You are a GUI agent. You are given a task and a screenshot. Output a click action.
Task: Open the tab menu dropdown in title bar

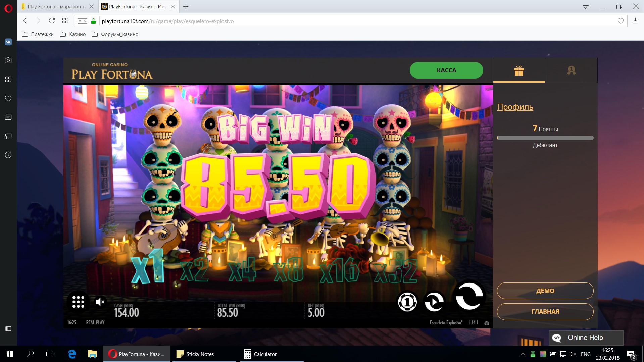coord(586,6)
